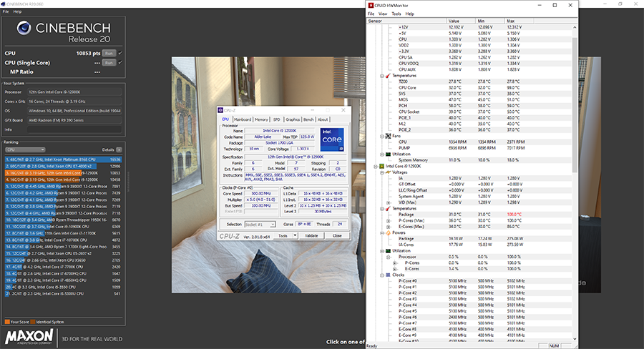This screenshot has height=349, width=644.
Task: Switch to the About tab in CPU-Z
Action: [x=323, y=119]
